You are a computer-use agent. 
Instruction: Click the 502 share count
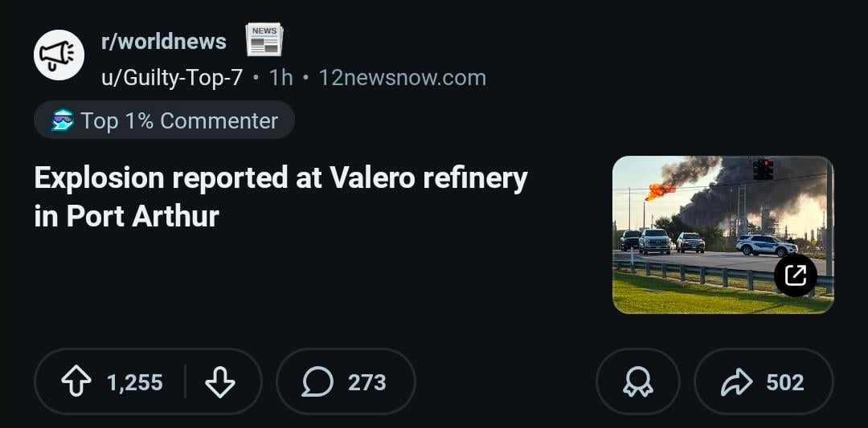[x=784, y=382]
